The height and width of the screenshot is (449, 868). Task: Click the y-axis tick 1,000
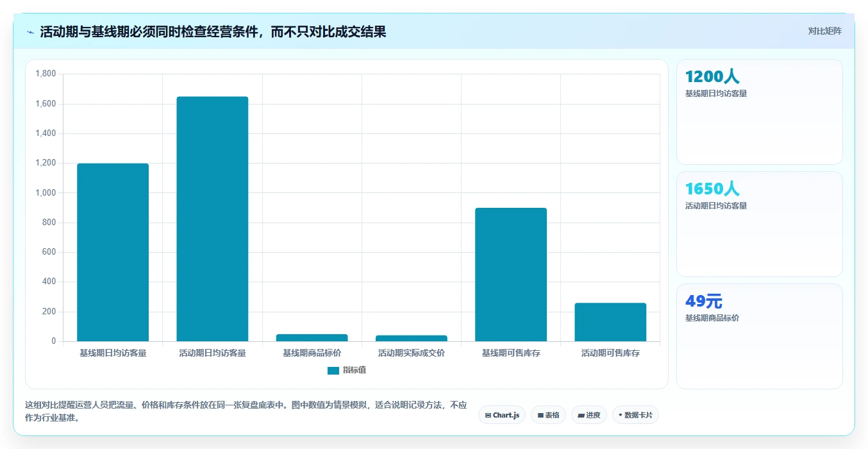46,193
